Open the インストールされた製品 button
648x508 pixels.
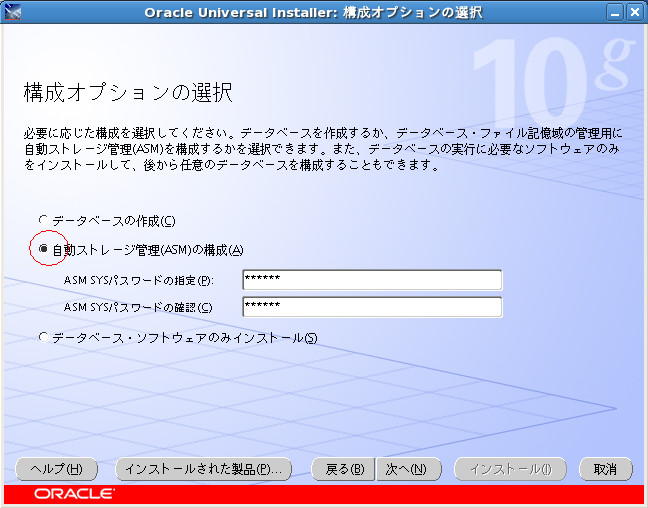point(203,469)
